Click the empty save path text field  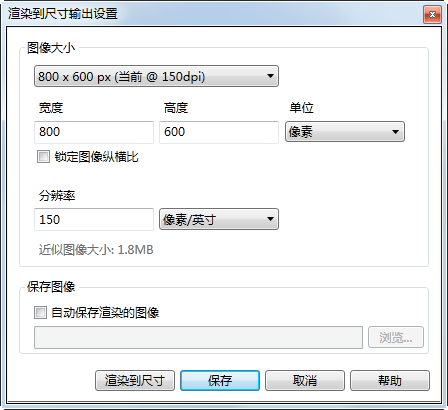click(198, 338)
